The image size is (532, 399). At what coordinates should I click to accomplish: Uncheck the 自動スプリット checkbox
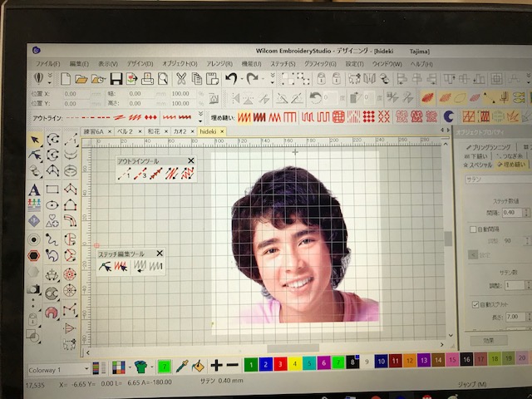click(x=475, y=303)
